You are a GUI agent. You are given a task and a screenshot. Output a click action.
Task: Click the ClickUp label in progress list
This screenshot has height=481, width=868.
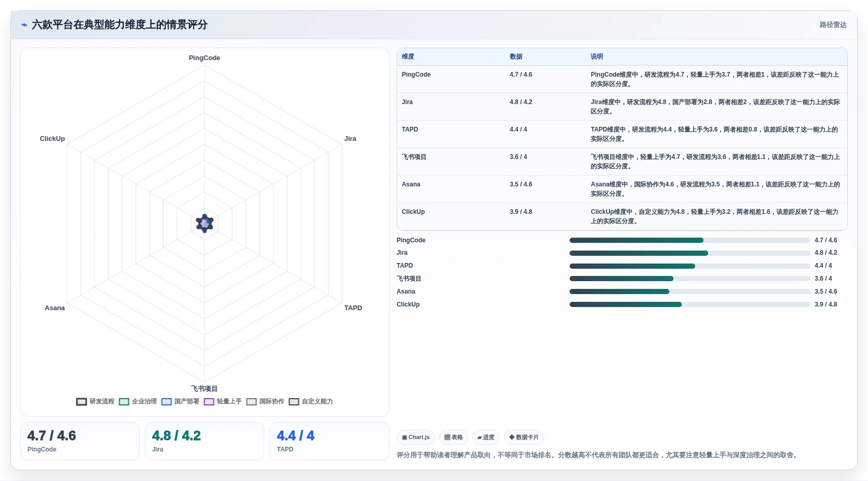tap(408, 304)
